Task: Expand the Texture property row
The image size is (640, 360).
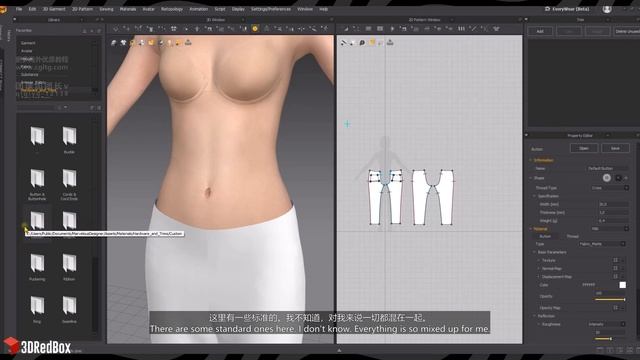Action: [538, 260]
